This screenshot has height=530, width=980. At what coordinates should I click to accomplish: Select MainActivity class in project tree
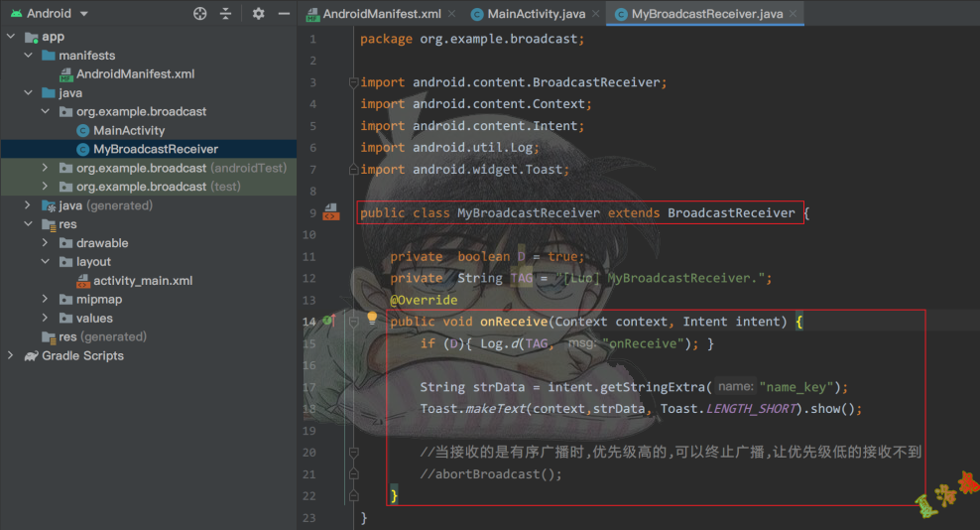click(129, 130)
